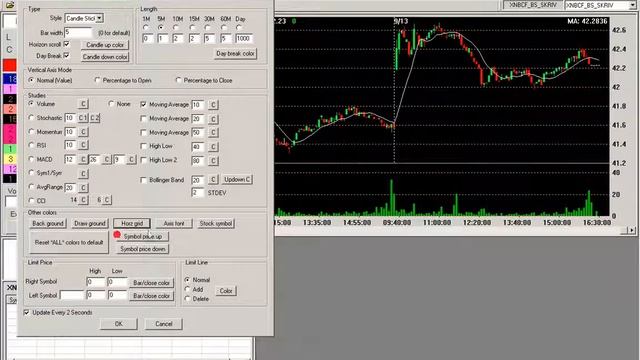The height and width of the screenshot is (360, 640).
Task: Click the Back ground color button
Action: point(48,224)
